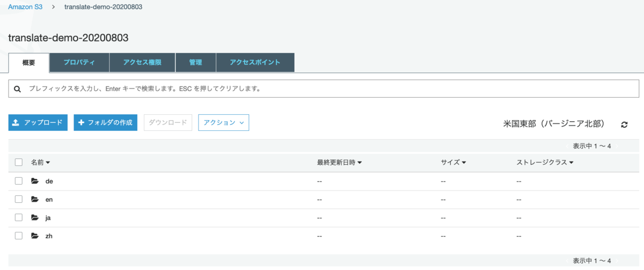This screenshot has width=644, height=270.
Task: Sort by the ストレージクラス column
Action: [545, 162]
